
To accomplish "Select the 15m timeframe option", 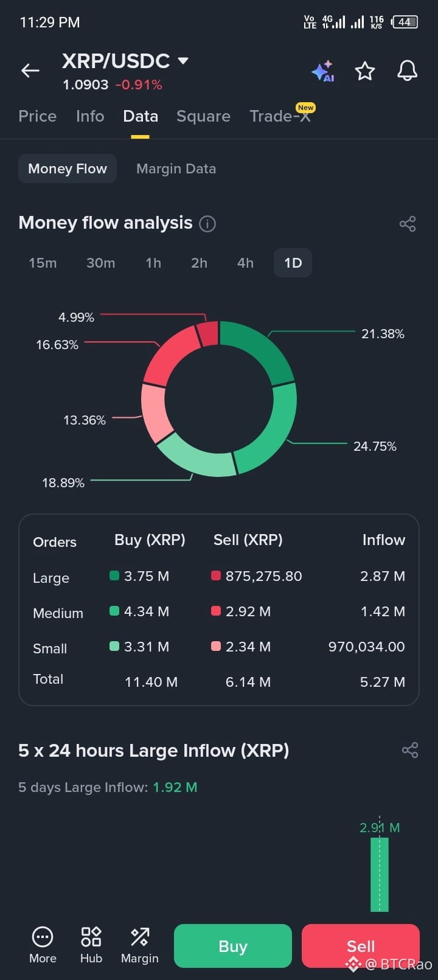I will click(x=43, y=263).
